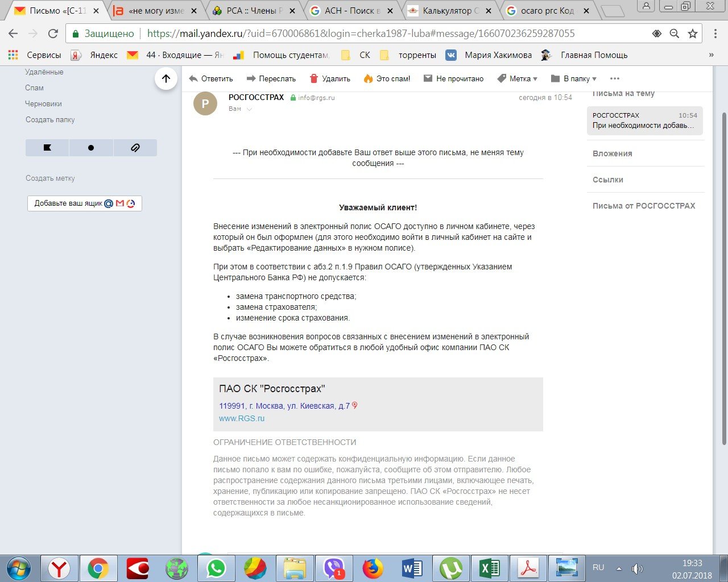Show more bookmarks chevron
The image size is (728, 582).
point(711,55)
